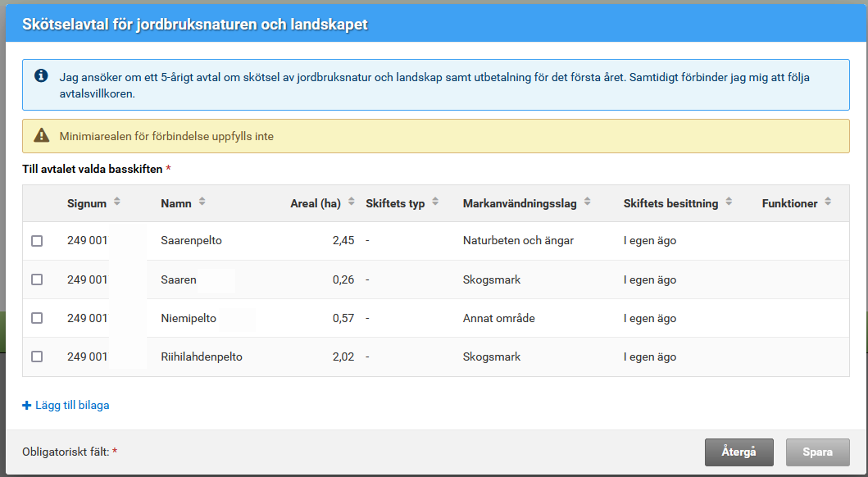Click the plus icon beside Lägg till bilaga
868x477 pixels.
coord(27,405)
